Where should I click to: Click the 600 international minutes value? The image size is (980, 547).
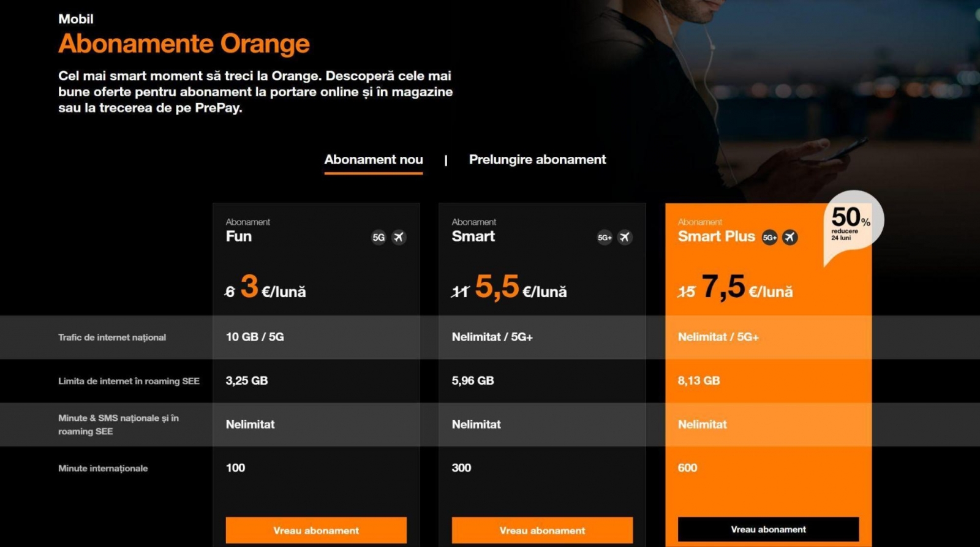pyautogui.click(x=687, y=468)
